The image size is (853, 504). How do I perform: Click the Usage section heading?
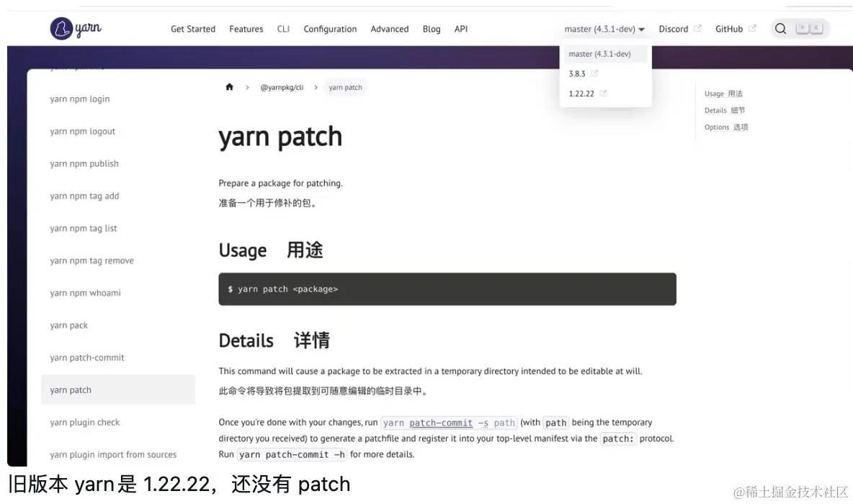pos(271,250)
